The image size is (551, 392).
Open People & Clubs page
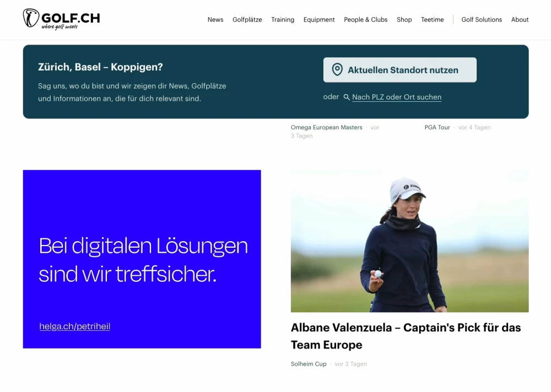click(x=365, y=20)
